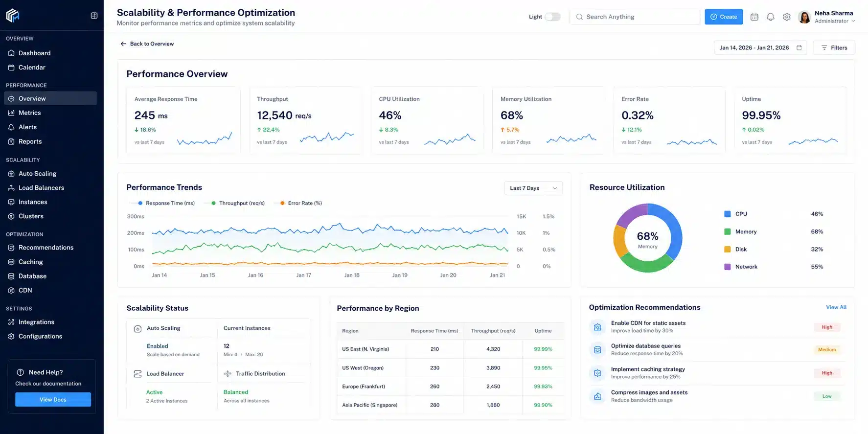
Task: Open the Last 7 Days dropdown
Action: pyautogui.click(x=533, y=188)
